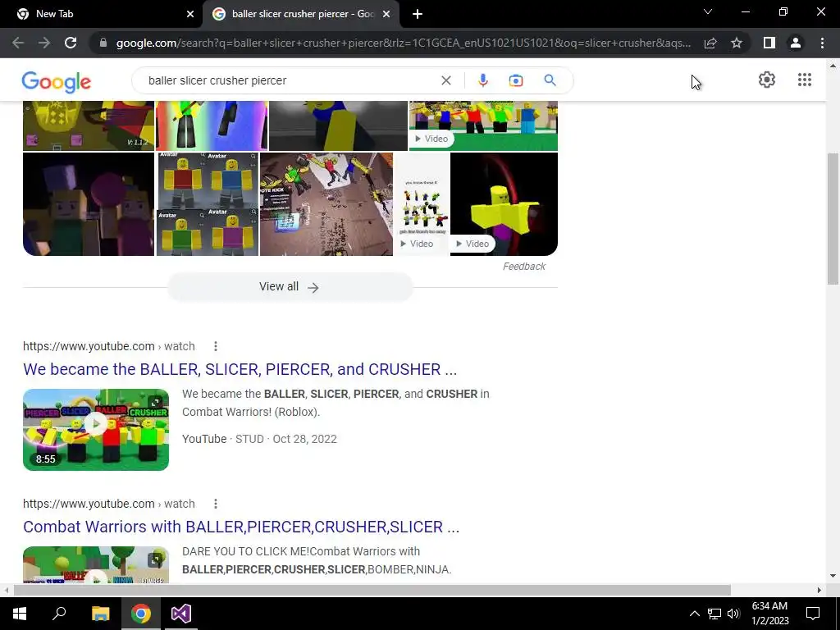
Task: Clear the search query text
Action: pos(445,80)
